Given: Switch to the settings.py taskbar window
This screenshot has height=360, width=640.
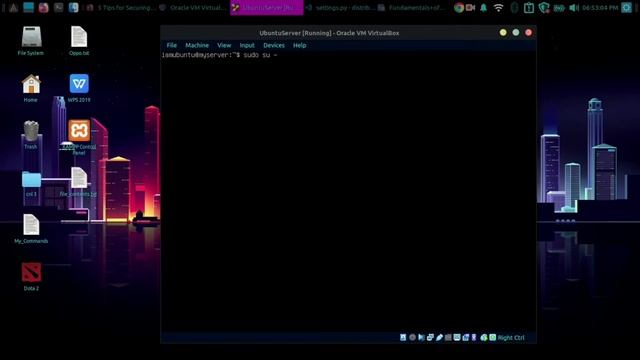Looking at the screenshot, I should point(340,7).
